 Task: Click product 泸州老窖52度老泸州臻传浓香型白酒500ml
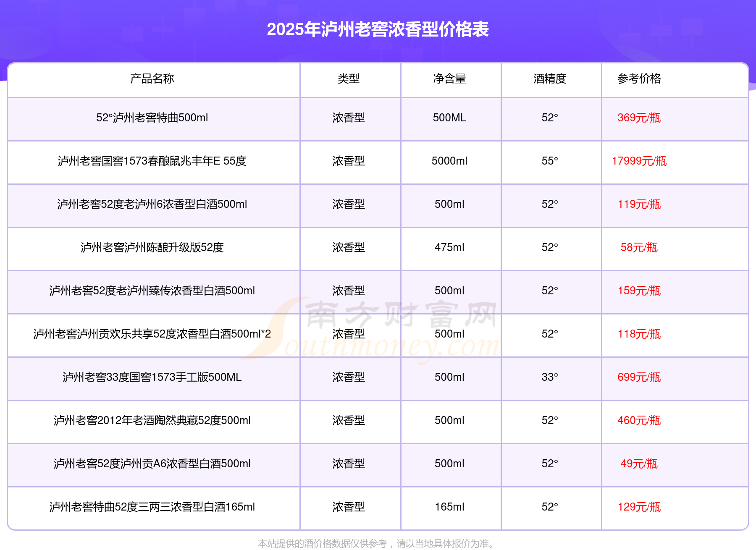pos(152,291)
